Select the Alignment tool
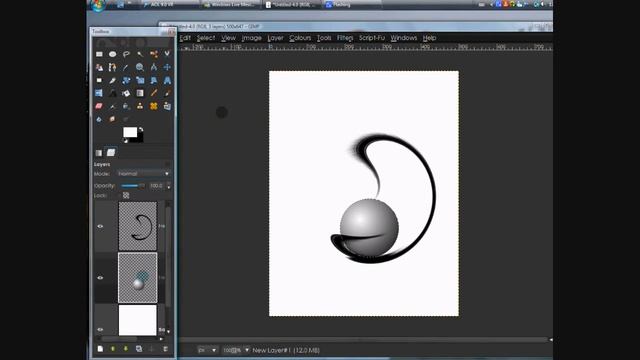 click(x=99, y=80)
